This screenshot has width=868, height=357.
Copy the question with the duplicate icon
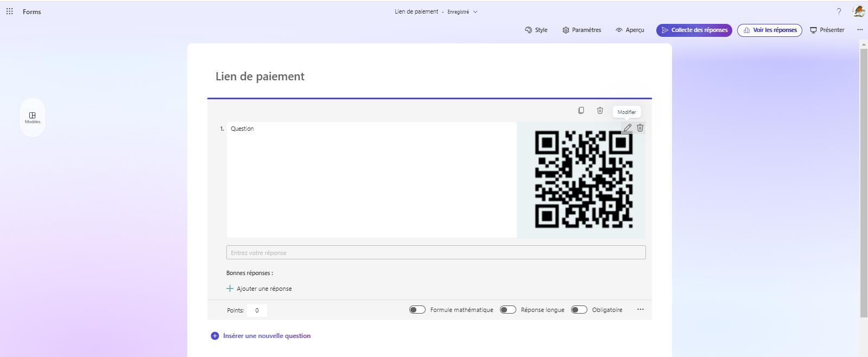[581, 111]
